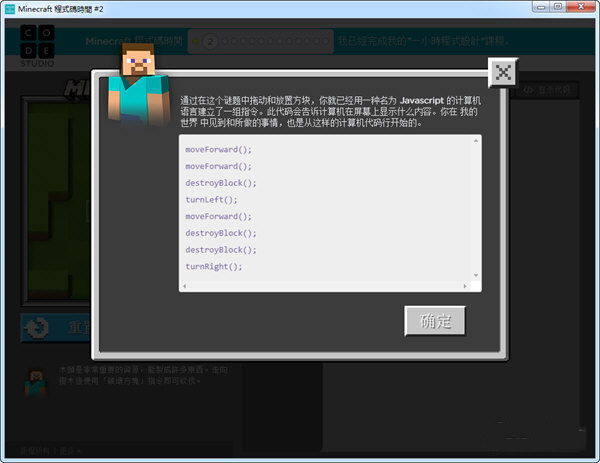The image size is (600, 463).
Task: Click the first destroyBlock(); code line
Action: pyautogui.click(x=221, y=183)
